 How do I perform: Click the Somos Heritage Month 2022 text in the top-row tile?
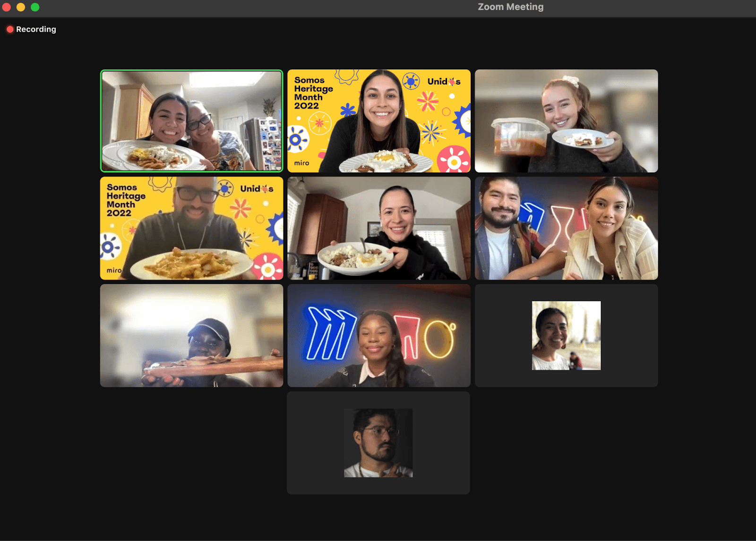coord(313,93)
